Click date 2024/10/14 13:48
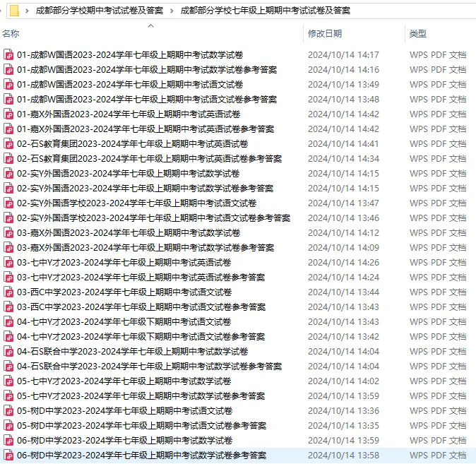The height and width of the screenshot is (464, 476). tap(344, 100)
